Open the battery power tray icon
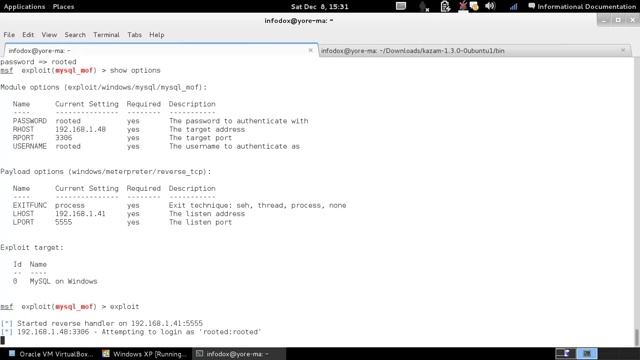This screenshot has width=640, height=360. pyautogui.click(x=445, y=7)
